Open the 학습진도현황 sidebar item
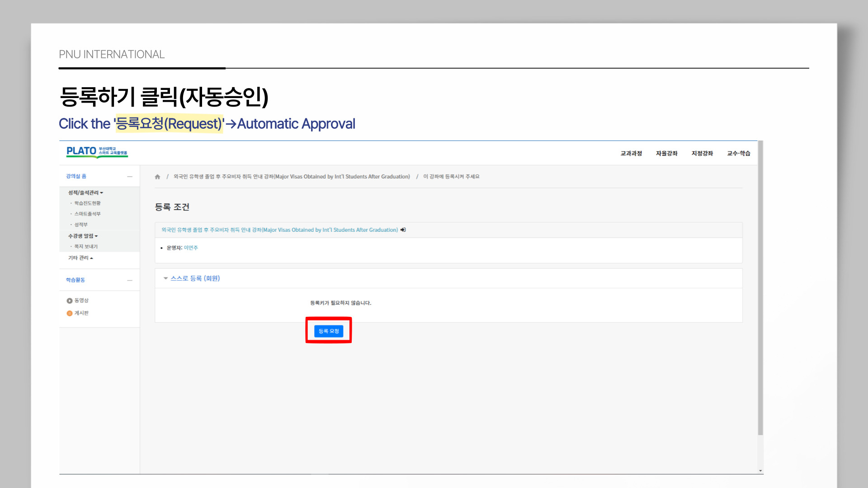This screenshot has width=868, height=488. pos(87,203)
